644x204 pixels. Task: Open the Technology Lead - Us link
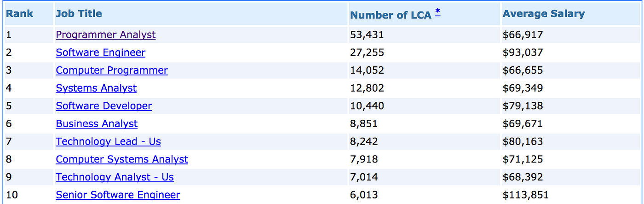pos(109,141)
